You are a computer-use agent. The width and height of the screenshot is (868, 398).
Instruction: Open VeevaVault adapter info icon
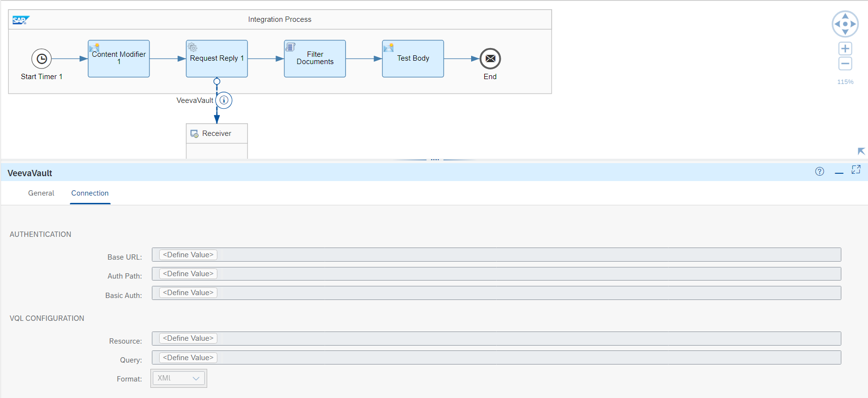pos(224,100)
